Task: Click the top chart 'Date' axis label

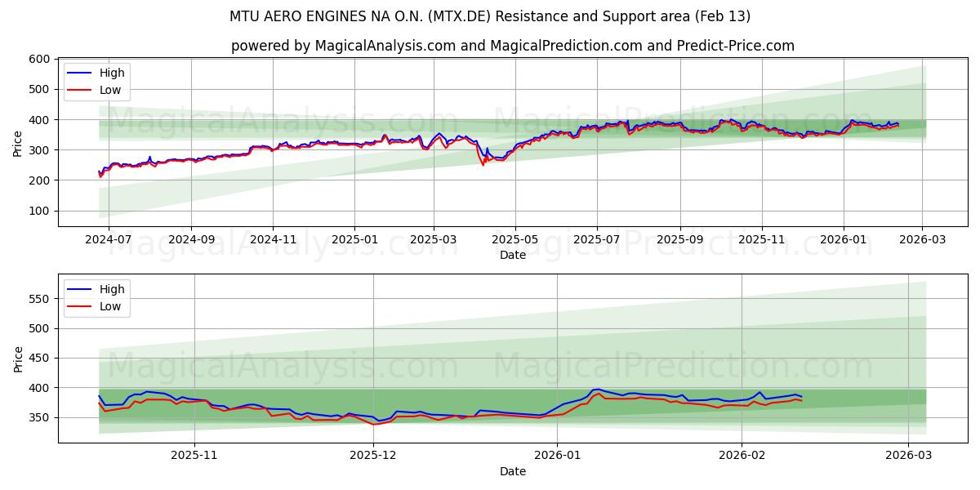Action: [x=513, y=255]
